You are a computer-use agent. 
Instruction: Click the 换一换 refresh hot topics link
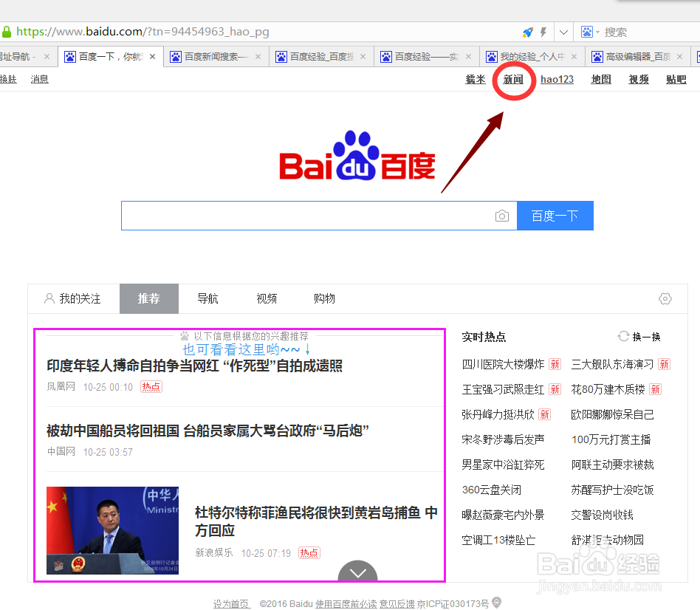[646, 337]
